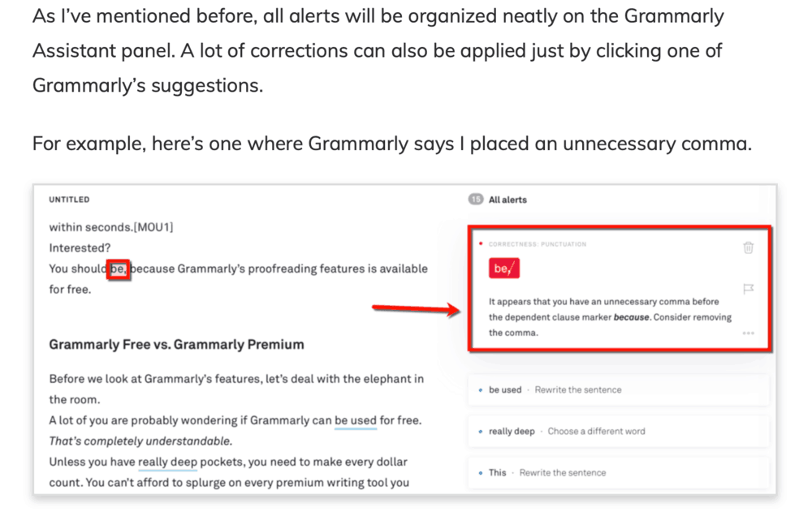Expand the "be used" rewrite alert
812x525 pixels.
click(x=618, y=389)
